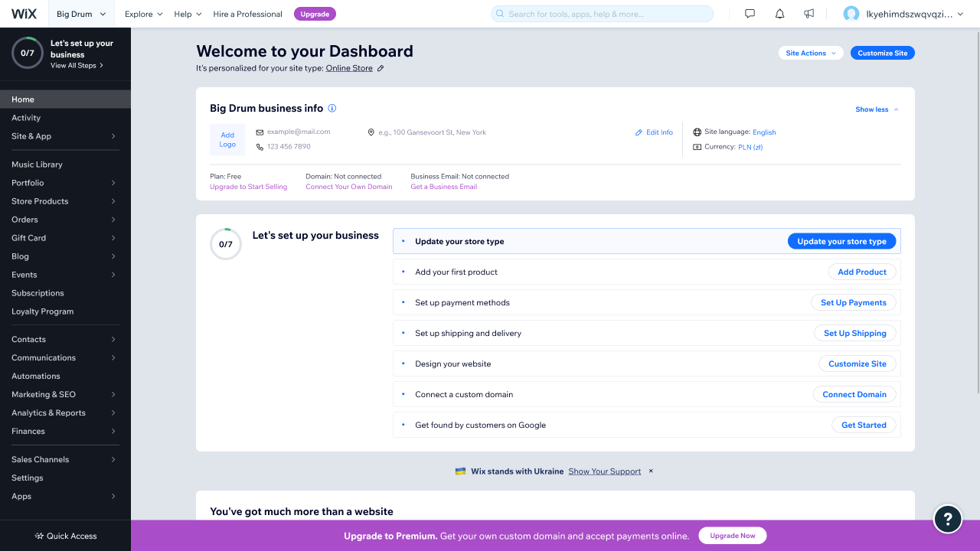Image resolution: width=980 pixels, height=551 pixels.
Task: Click the search bar for tools and apps
Action: coord(602,13)
